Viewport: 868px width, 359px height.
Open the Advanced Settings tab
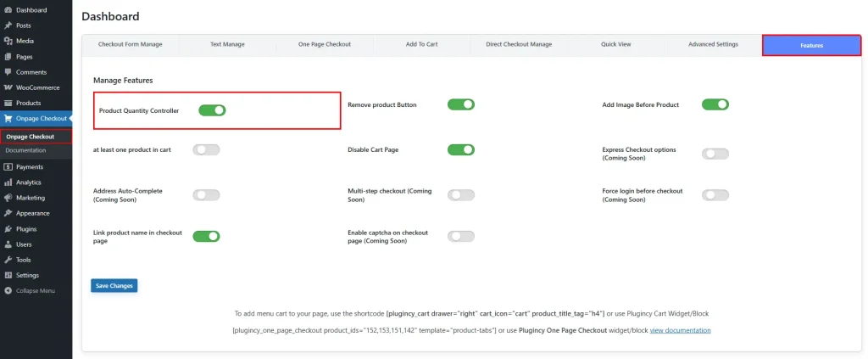(x=713, y=44)
